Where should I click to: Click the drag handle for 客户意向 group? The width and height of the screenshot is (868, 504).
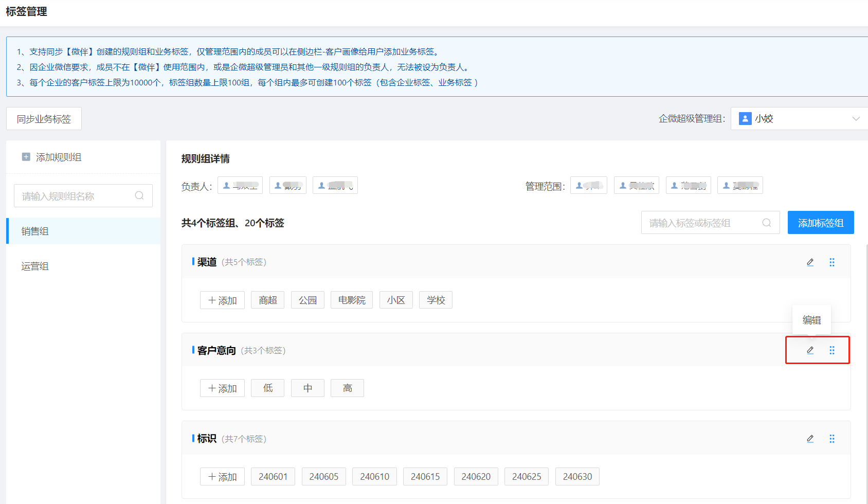(x=832, y=350)
